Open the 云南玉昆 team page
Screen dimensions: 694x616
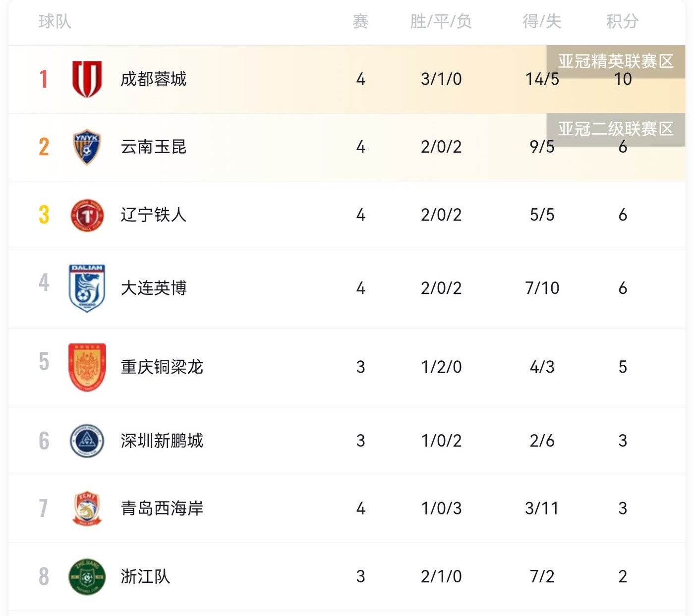(x=154, y=147)
